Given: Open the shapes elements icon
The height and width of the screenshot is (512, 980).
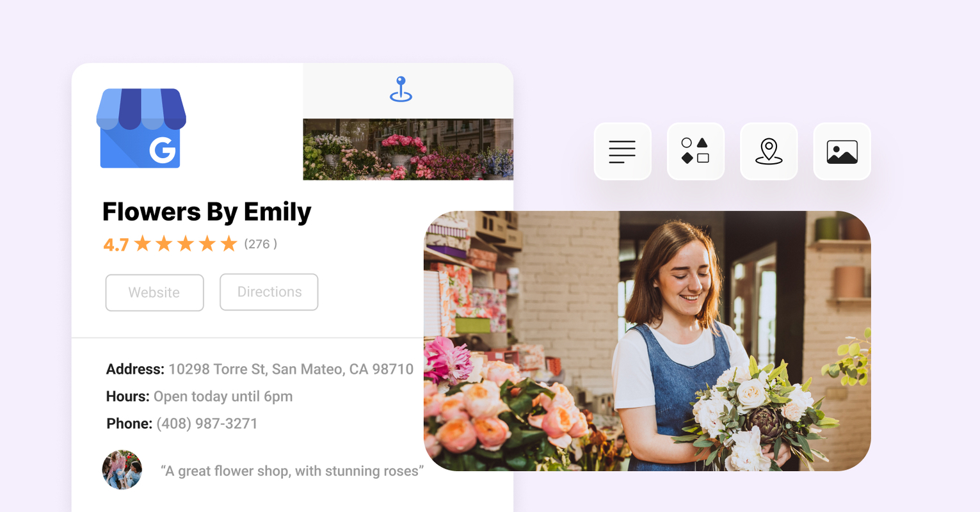Looking at the screenshot, I should coord(695,151).
